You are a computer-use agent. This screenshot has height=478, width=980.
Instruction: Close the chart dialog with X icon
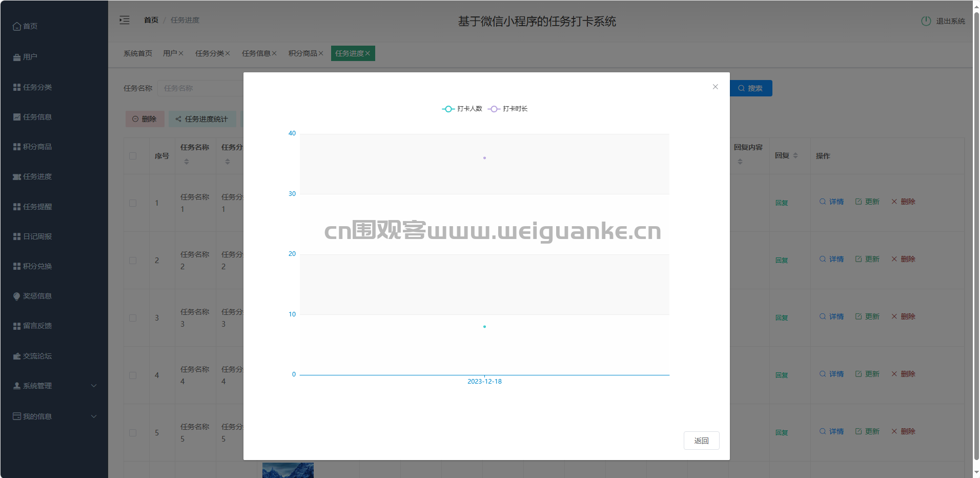(715, 87)
